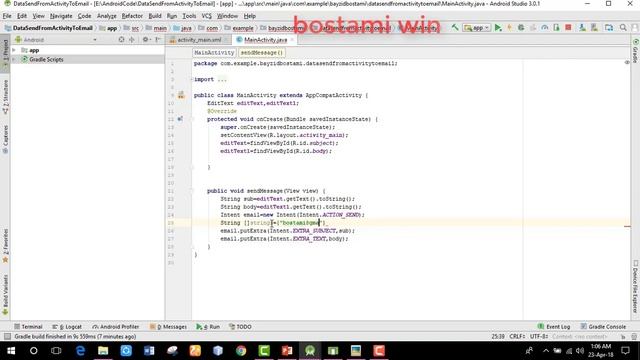The width and height of the screenshot is (640, 360).
Task: Hide the Project panel with hide icon
Action: [158, 40]
